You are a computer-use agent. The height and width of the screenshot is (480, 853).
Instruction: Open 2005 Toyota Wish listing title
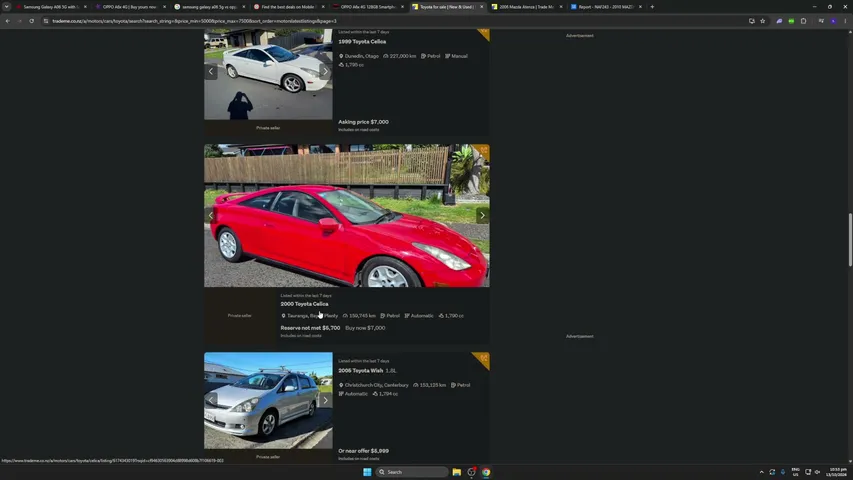pyautogui.click(x=361, y=371)
